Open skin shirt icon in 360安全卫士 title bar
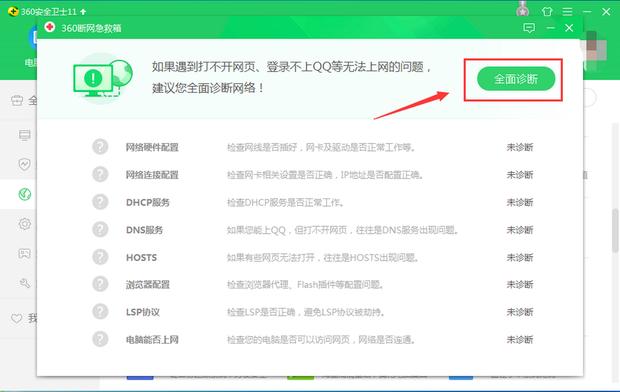 point(547,11)
